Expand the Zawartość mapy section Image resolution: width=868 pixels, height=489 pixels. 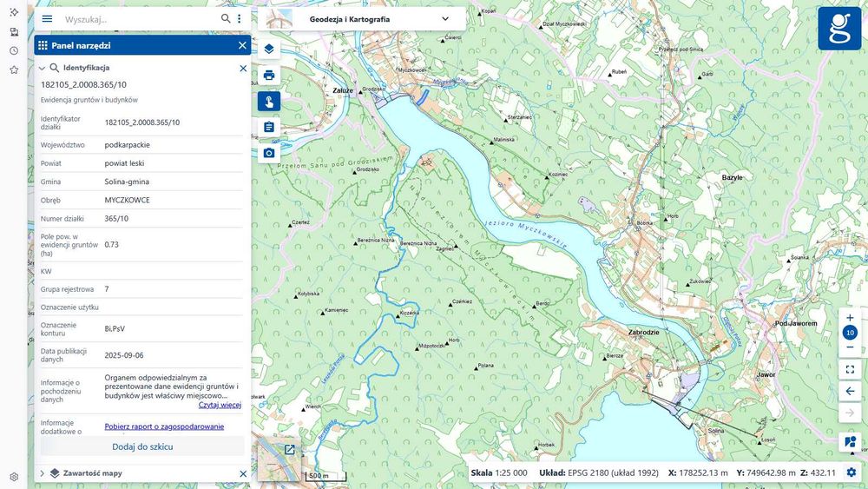(42, 473)
